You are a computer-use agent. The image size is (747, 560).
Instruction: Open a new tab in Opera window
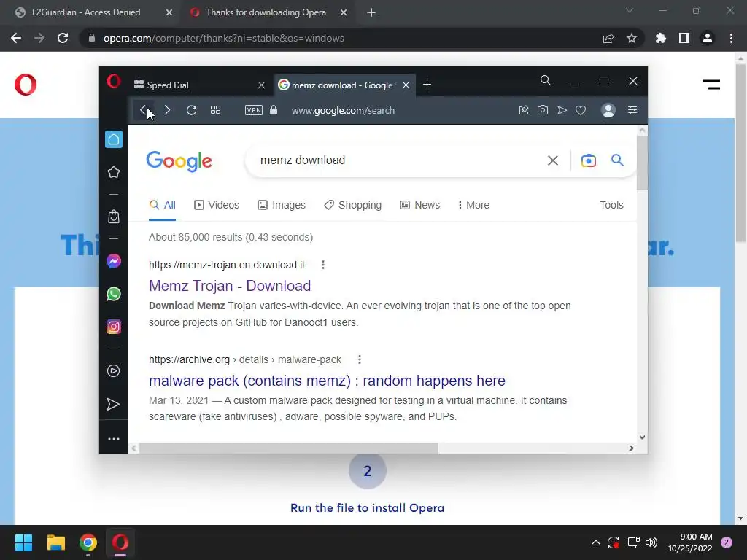click(x=427, y=85)
